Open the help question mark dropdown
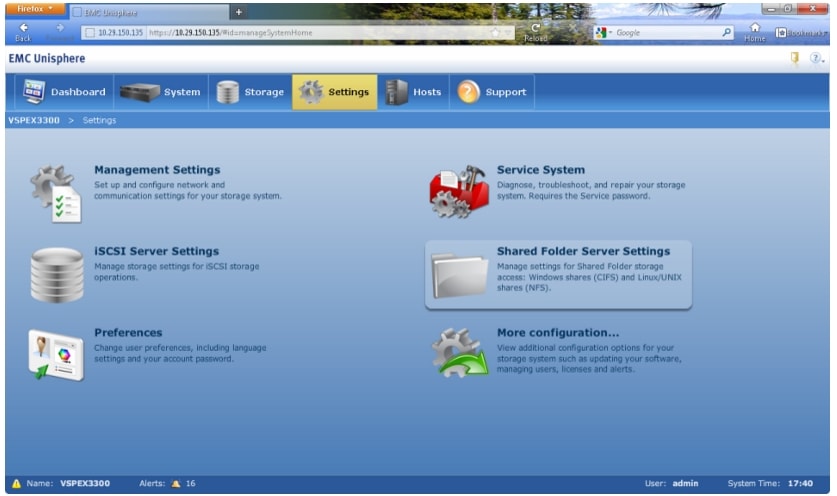The width and height of the screenshot is (837, 496). [x=817, y=58]
